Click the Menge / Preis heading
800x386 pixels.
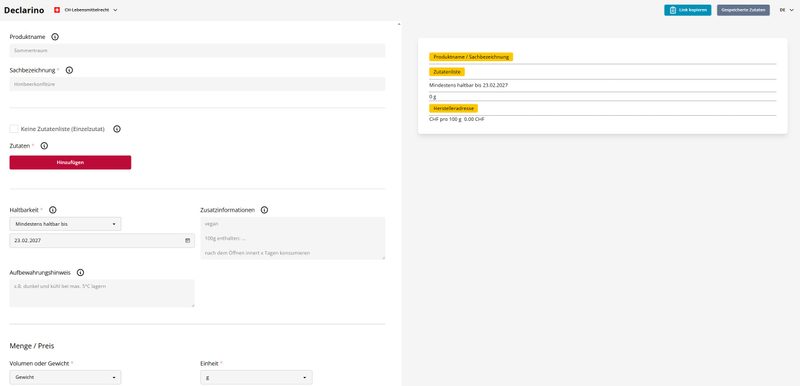(32, 346)
